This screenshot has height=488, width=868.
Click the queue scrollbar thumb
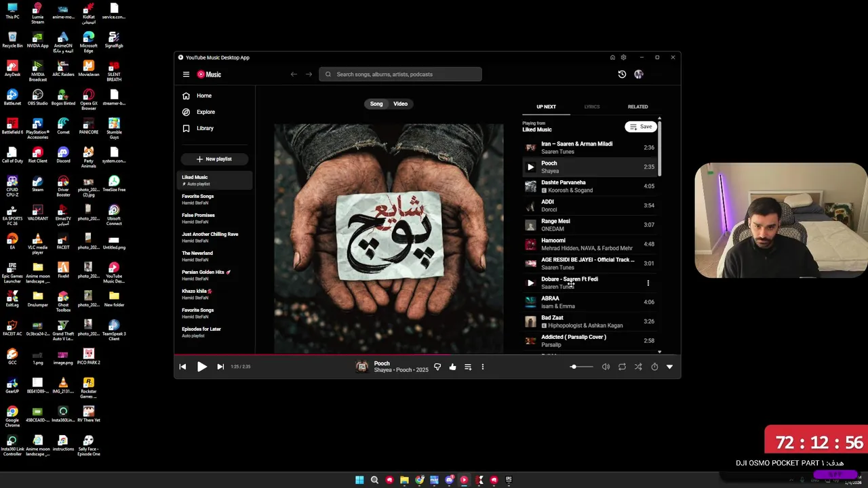659,148
